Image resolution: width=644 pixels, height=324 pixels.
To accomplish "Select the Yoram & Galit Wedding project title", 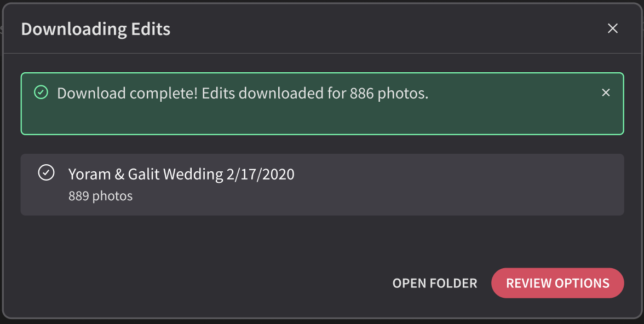I will pyautogui.click(x=181, y=174).
